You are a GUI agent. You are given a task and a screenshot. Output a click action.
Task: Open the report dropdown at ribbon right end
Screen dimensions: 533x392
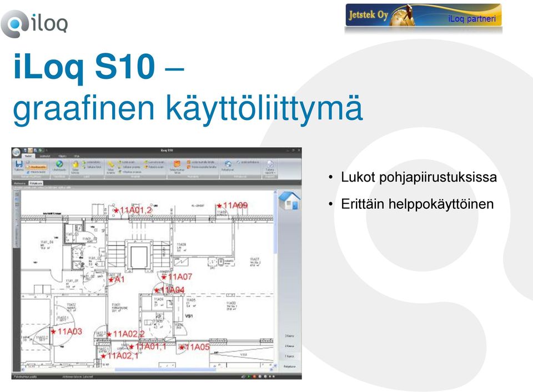click(x=270, y=167)
